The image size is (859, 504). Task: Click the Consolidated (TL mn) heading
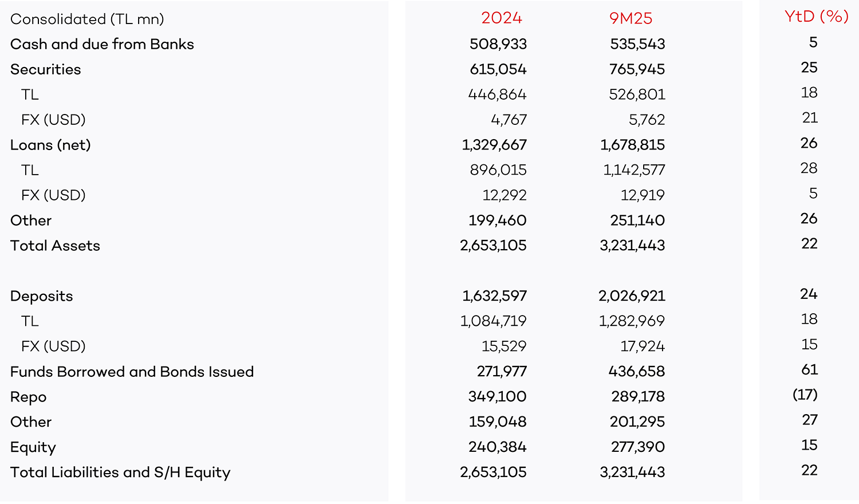coord(87,19)
